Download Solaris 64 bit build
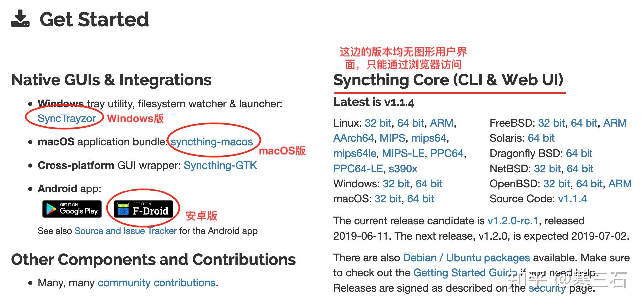 [541, 138]
